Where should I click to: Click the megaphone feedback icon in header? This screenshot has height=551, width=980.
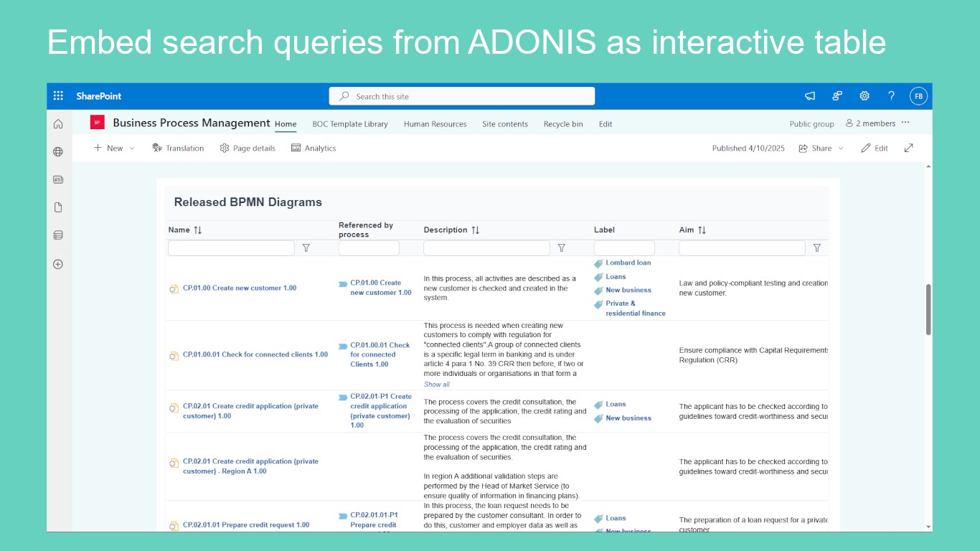point(810,96)
